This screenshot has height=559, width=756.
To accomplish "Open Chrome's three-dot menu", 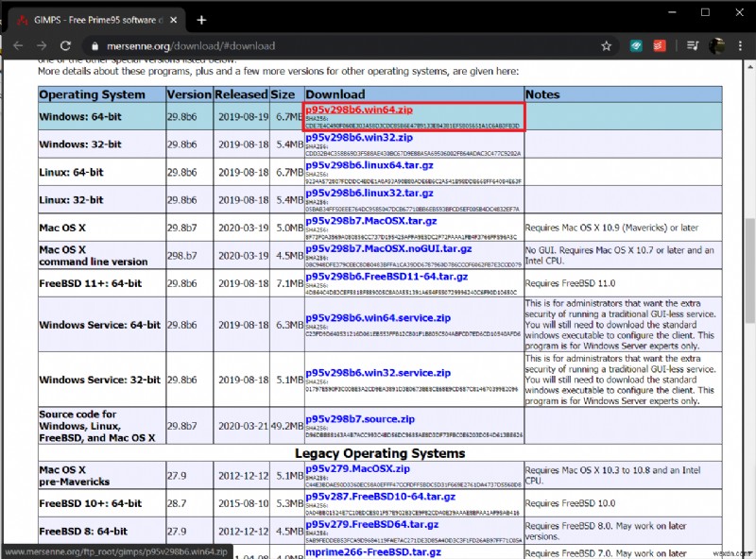I will coord(742,45).
